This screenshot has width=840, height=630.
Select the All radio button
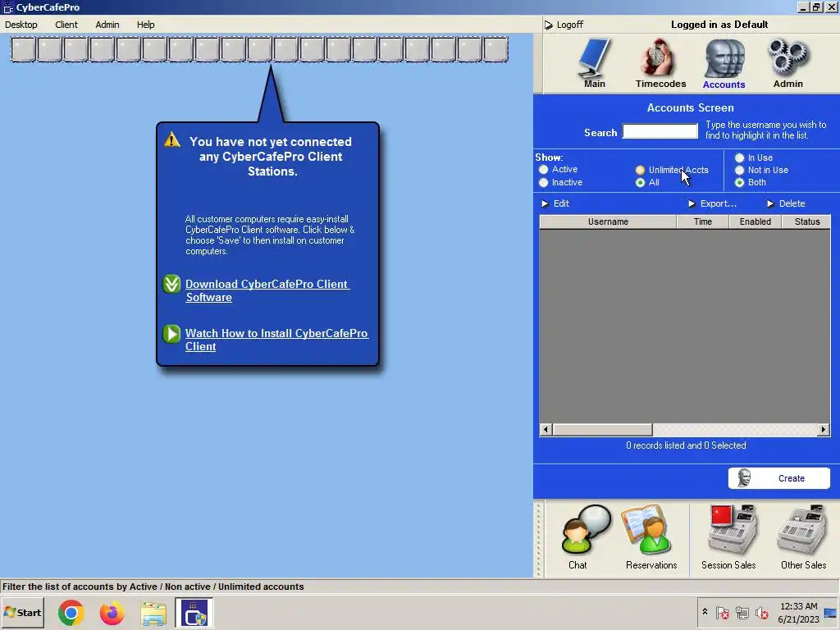point(640,183)
